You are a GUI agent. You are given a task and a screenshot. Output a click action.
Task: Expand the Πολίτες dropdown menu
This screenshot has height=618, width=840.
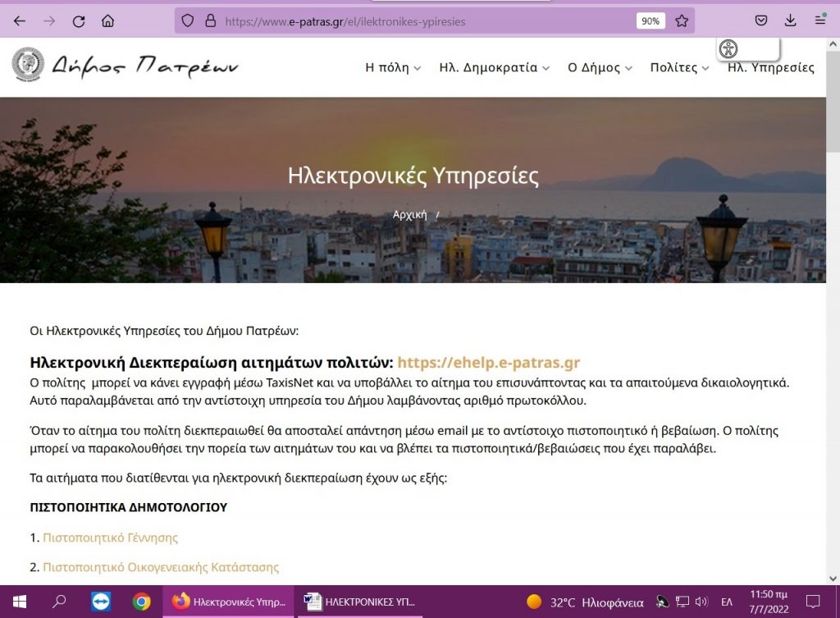(x=675, y=69)
